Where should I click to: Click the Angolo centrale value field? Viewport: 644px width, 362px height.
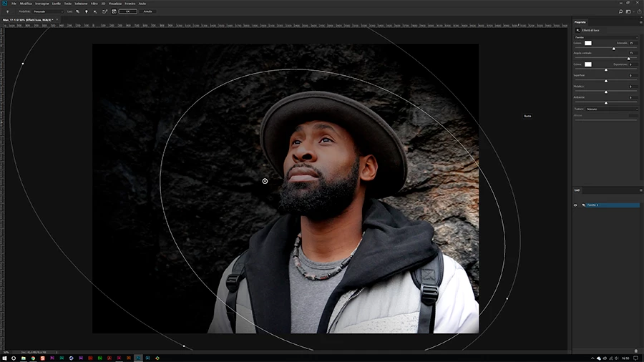coord(633,54)
